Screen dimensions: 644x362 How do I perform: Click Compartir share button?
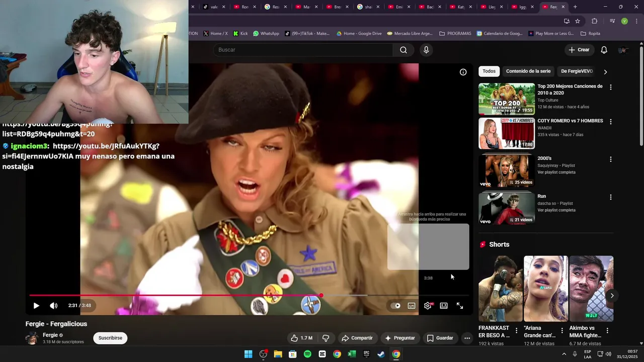357,338
